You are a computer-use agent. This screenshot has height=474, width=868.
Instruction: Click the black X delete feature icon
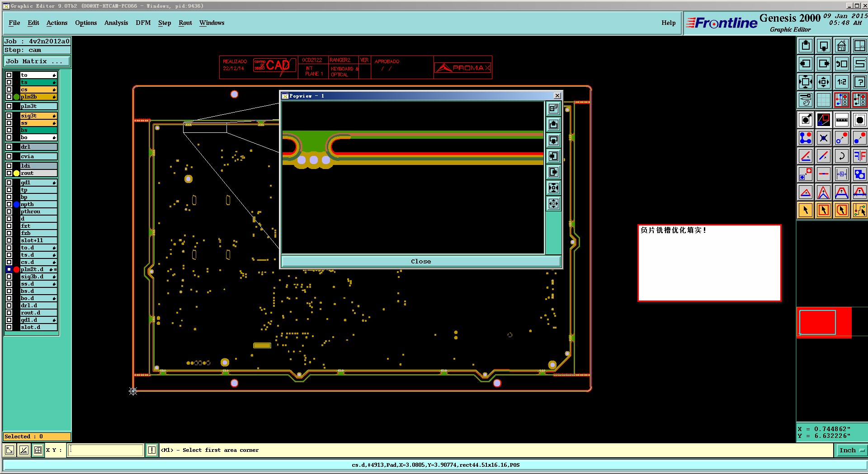[824, 138]
